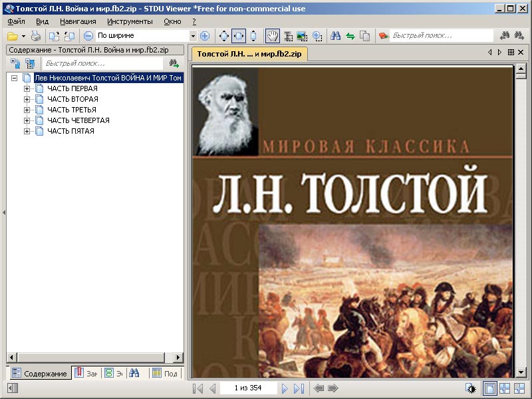Click the copy pages icon

[363, 35]
